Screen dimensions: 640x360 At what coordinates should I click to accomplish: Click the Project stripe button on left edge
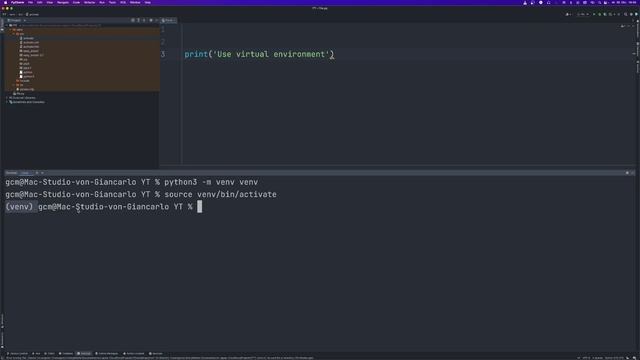[x=2, y=24]
